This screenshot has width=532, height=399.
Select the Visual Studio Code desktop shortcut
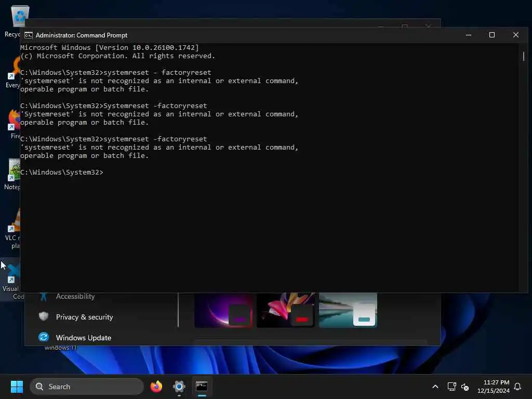(12, 280)
